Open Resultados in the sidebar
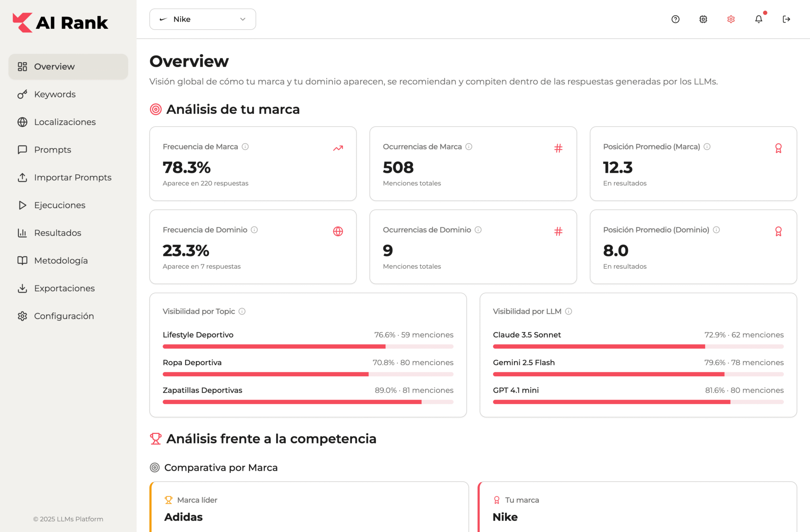 coord(68,233)
